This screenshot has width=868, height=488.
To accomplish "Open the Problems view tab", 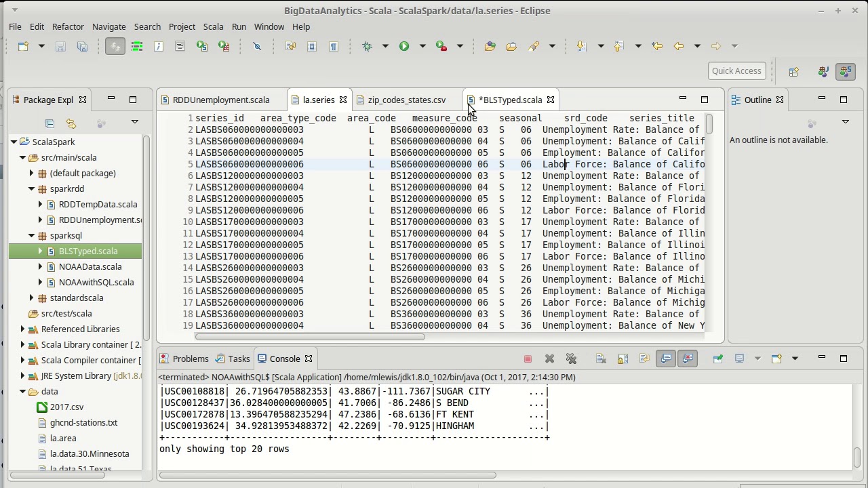I will [x=191, y=359].
